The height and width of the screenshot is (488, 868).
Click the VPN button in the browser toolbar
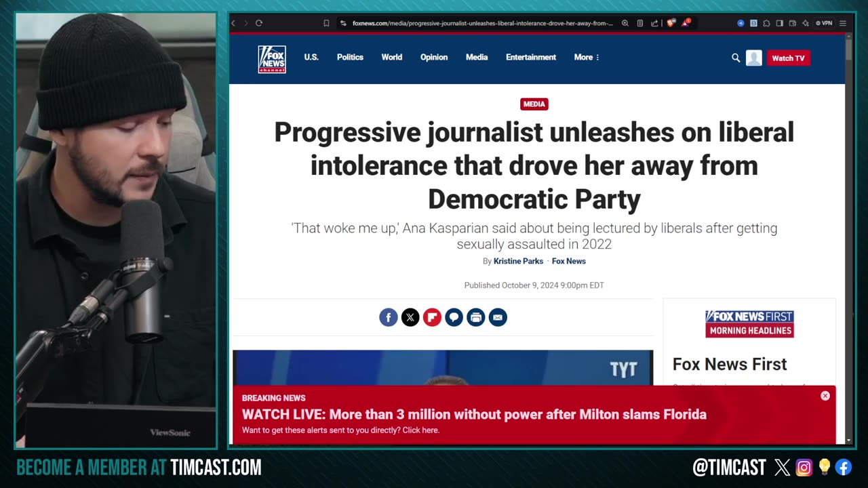pyautogui.click(x=824, y=23)
